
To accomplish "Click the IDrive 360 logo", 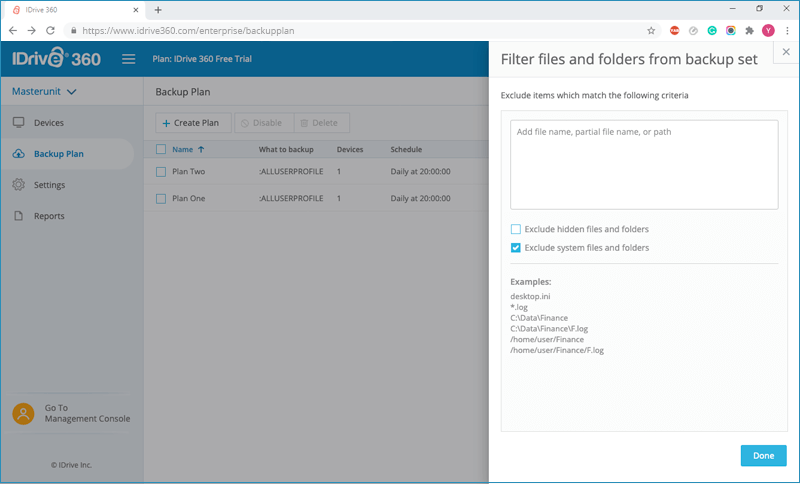I will tap(57, 58).
